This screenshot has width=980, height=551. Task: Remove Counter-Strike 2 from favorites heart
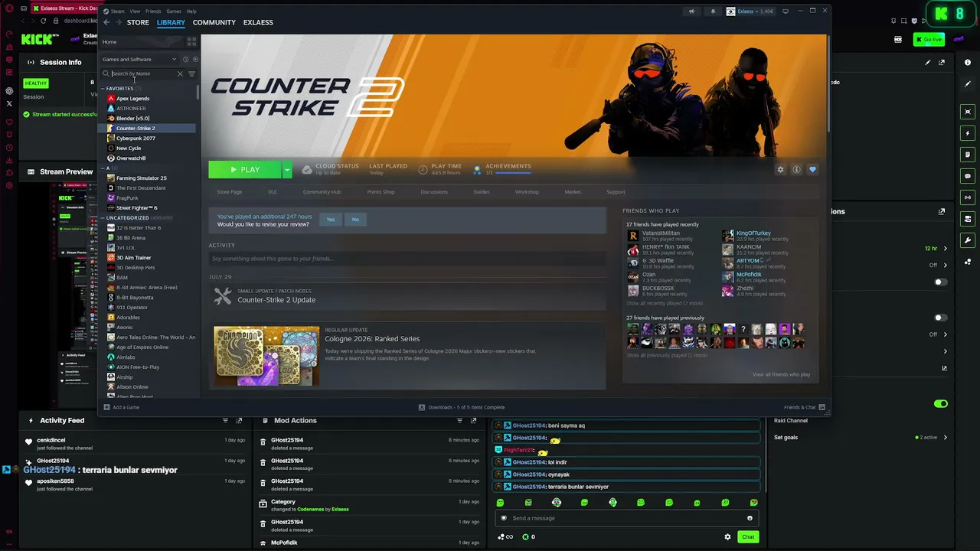(x=812, y=170)
